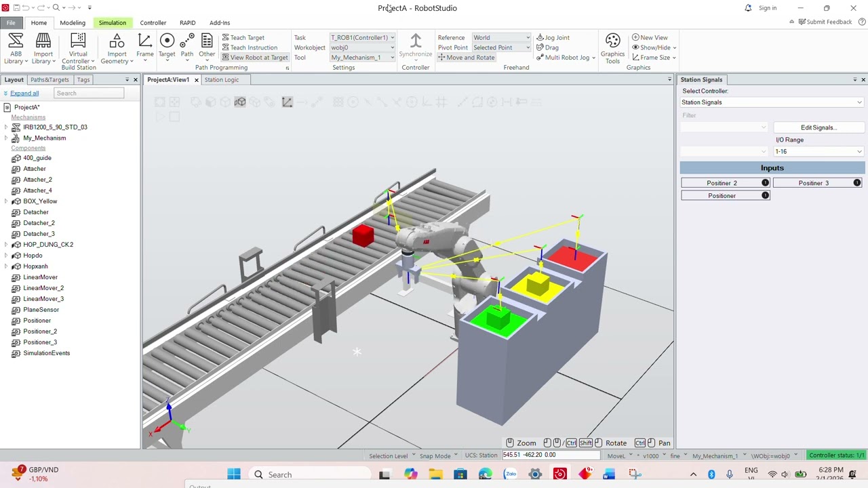Create a New View
Viewport: 868px width, 488px height.
[650, 38]
